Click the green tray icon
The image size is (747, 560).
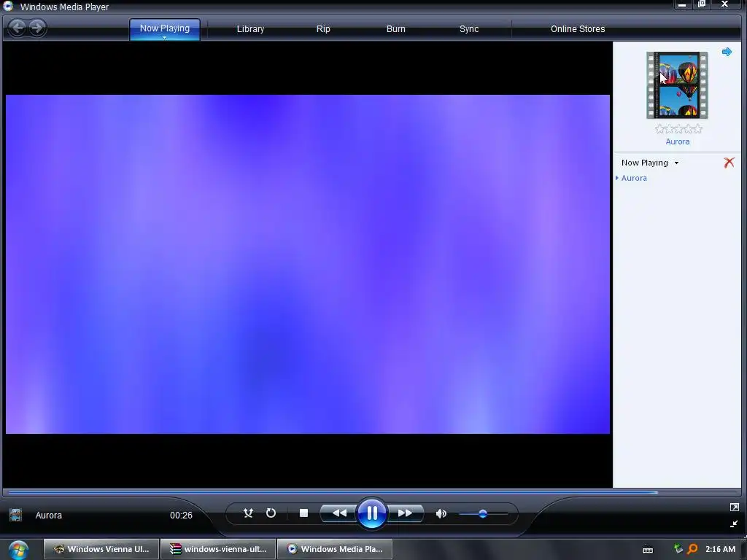pos(678,549)
